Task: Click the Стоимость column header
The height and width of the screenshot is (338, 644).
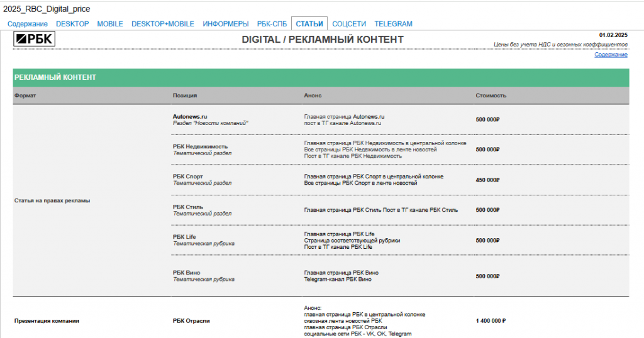Action: point(491,95)
